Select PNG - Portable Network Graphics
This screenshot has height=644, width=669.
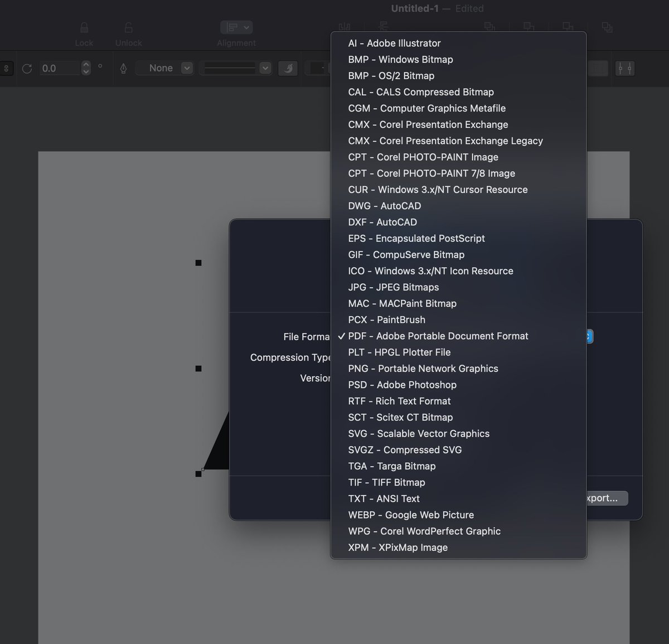[x=458, y=369]
